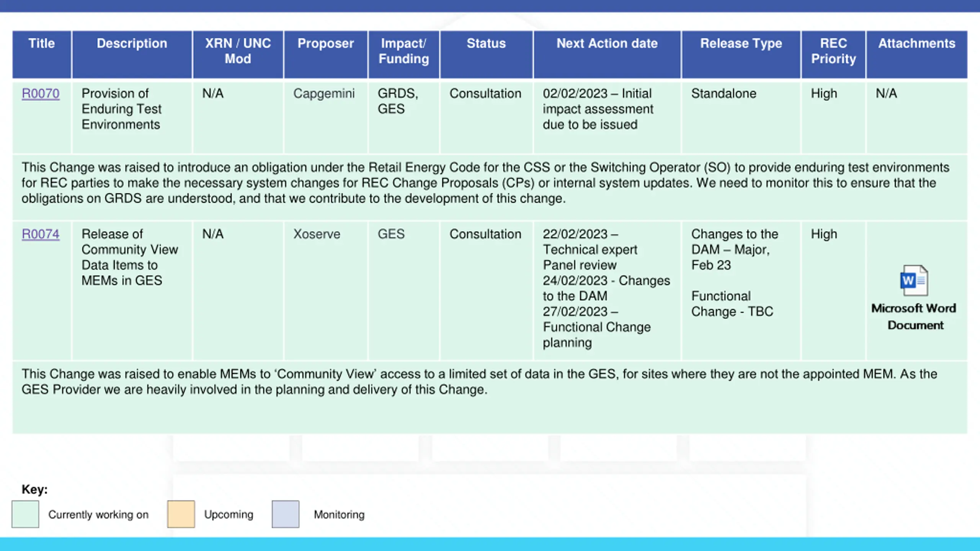This screenshot has width=980, height=551.
Task: Select the Attachments column header
Action: pyautogui.click(x=917, y=54)
